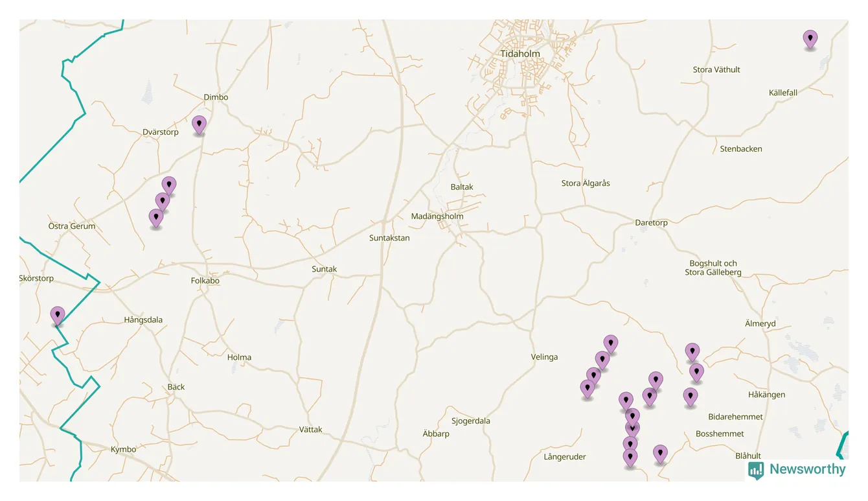Click the Stora Älgarås label
The height and width of the screenshot is (501, 868).
585,183
